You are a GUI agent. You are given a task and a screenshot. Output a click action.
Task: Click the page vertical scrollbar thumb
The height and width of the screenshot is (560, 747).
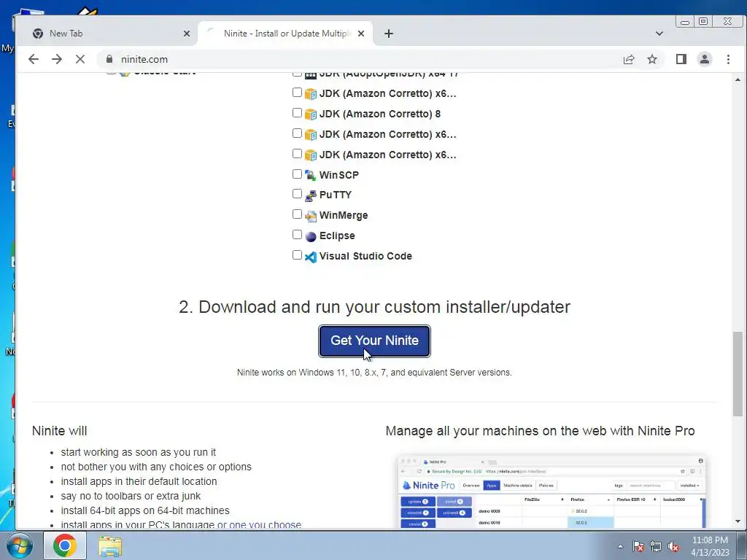click(738, 374)
